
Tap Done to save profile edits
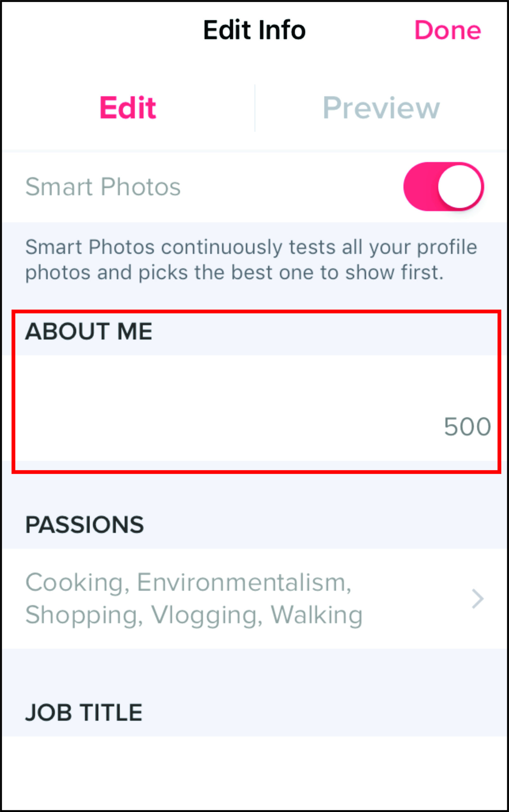coord(447,30)
